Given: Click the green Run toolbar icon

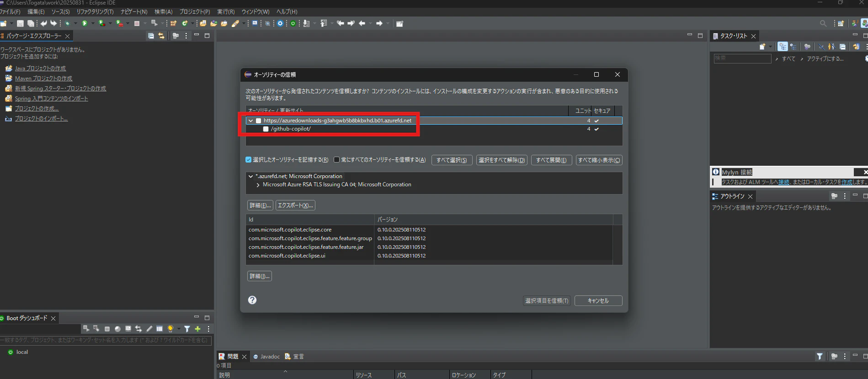Looking at the screenshot, I should pyautogui.click(x=85, y=23).
